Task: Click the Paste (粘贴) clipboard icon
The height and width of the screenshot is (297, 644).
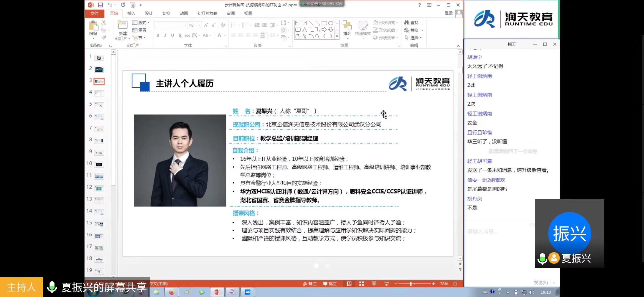Action: (93, 26)
